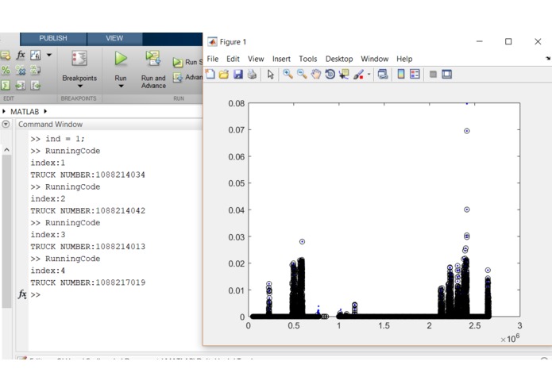Insert Legend via toolbar icon
Image resolution: width=552 pixels, height=392 pixels.
coord(415,74)
